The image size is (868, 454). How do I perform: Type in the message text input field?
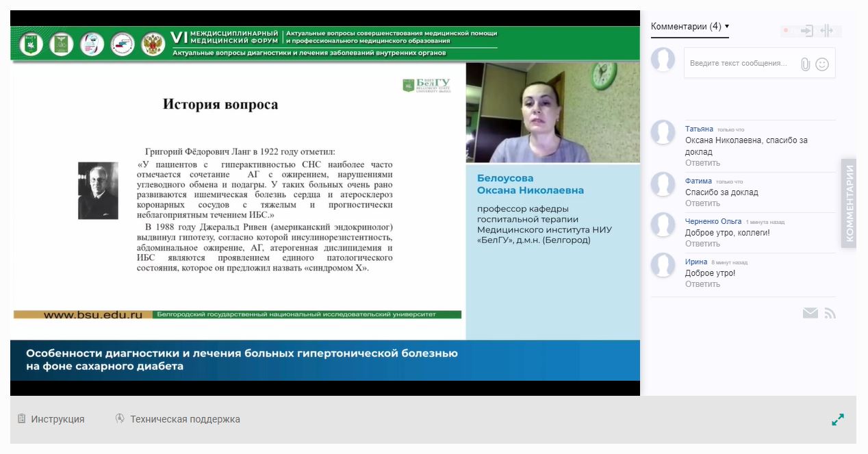(739, 63)
